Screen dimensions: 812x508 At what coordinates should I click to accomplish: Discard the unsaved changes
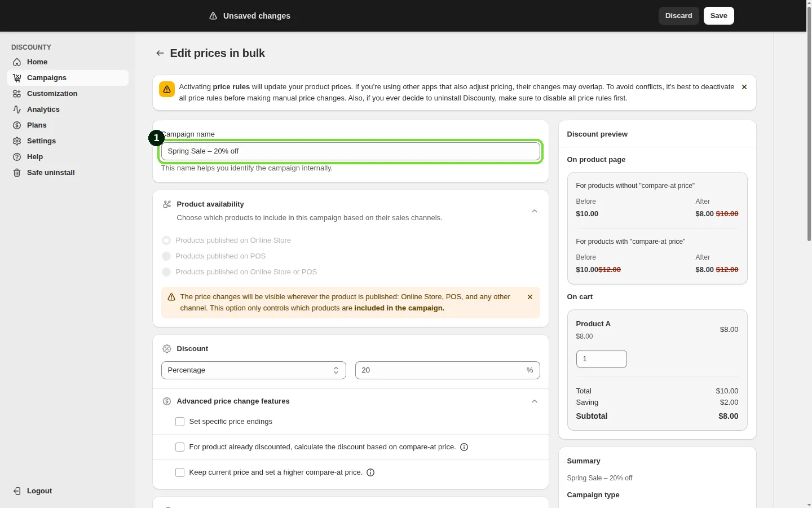click(679, 16)
